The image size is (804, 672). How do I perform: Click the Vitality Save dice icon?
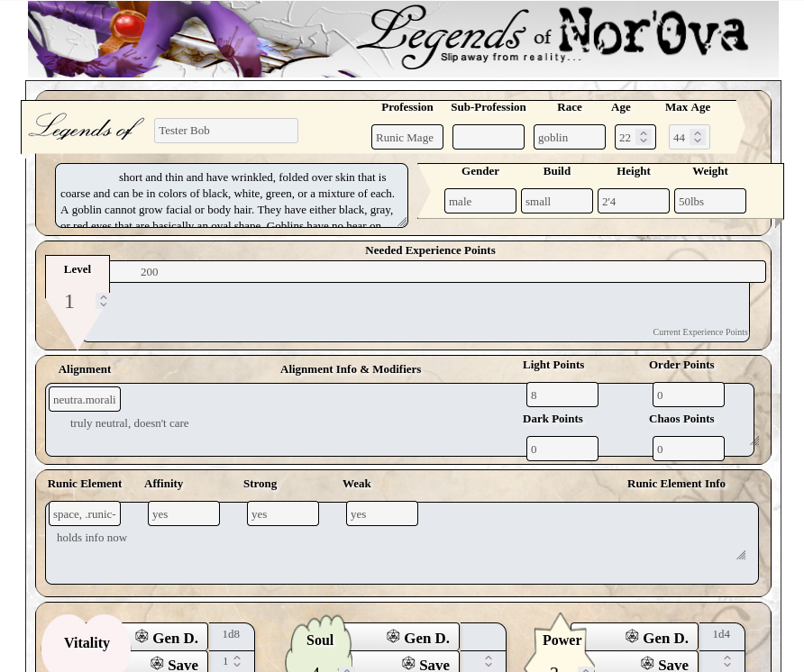point(157,664)
